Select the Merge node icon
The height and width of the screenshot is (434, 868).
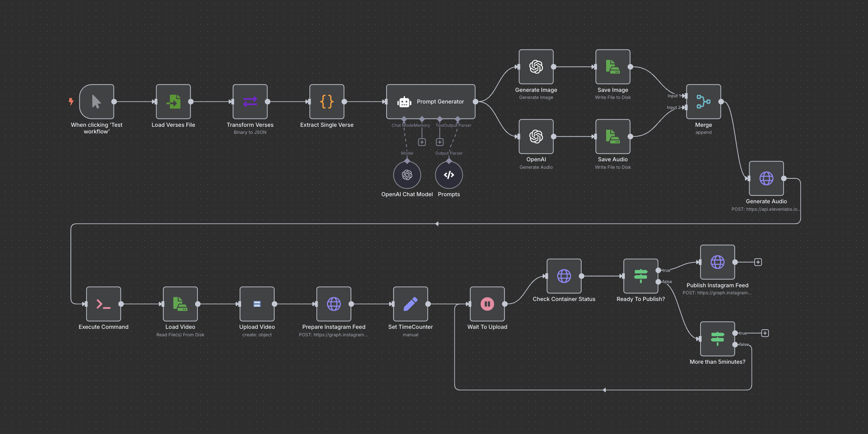click(703, 101)
